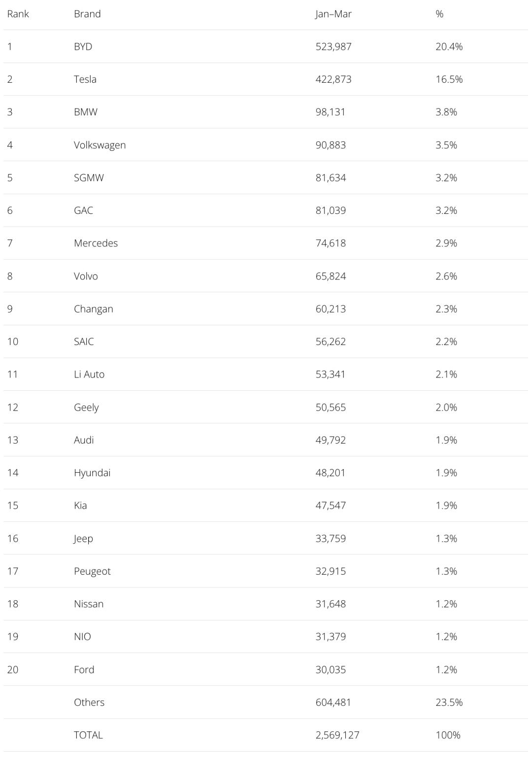This screenshot has width=532, height=759.
Task: Click the Brand column header
Action: click(87, 14)
